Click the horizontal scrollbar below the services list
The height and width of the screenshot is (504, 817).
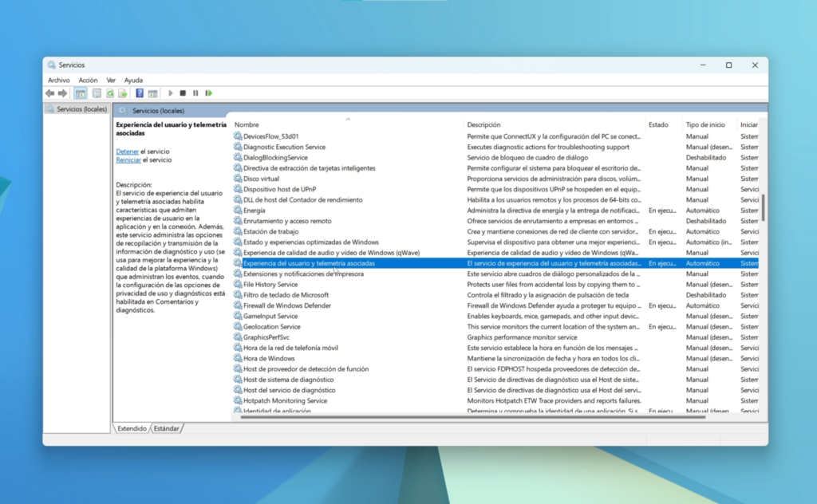472,417
